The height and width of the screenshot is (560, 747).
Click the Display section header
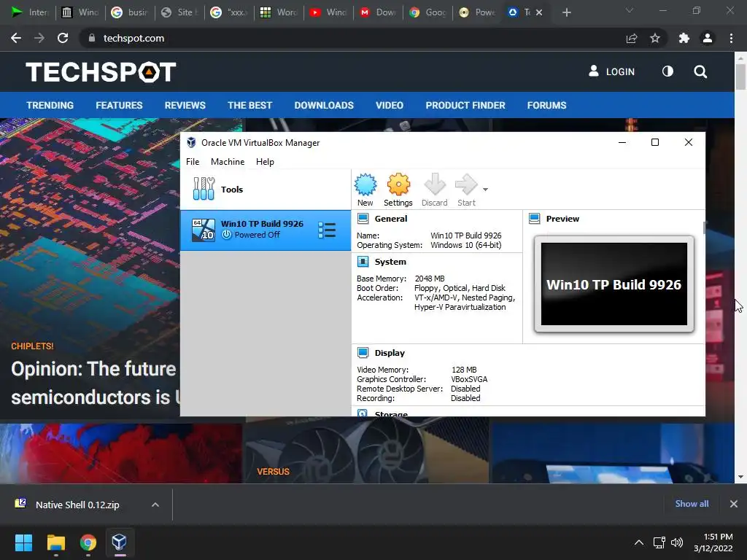[390, 353]
